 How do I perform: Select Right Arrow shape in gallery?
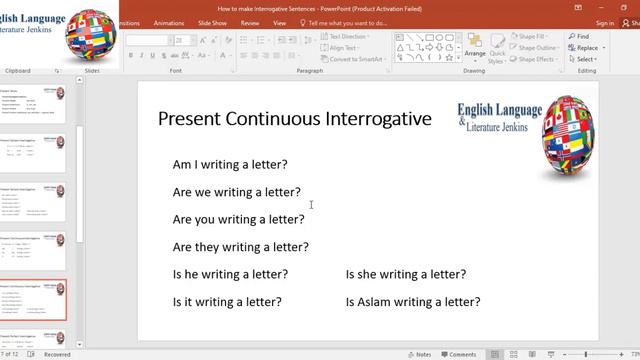429,48
